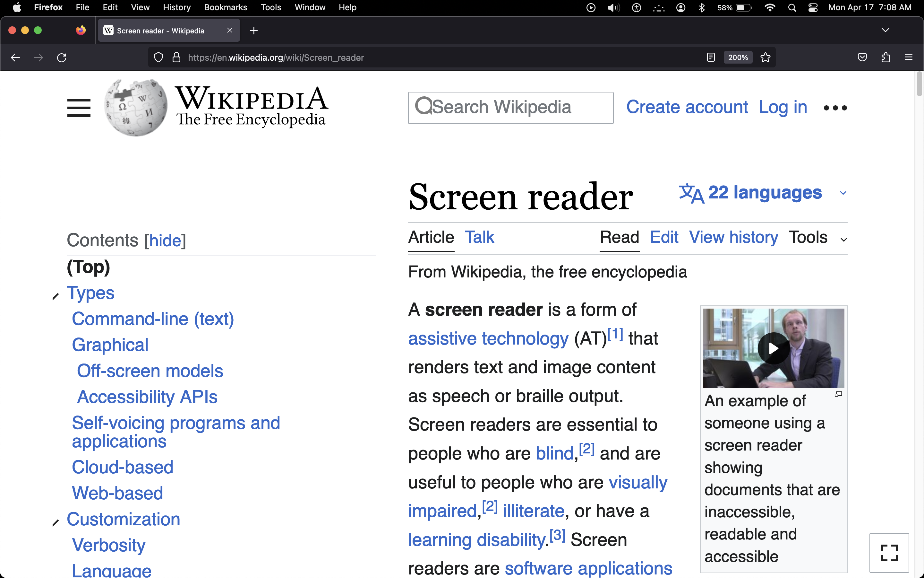Expand the 22 languages dropdown
The width and height of the screenshot is (924, 578).
pos(763,193)
